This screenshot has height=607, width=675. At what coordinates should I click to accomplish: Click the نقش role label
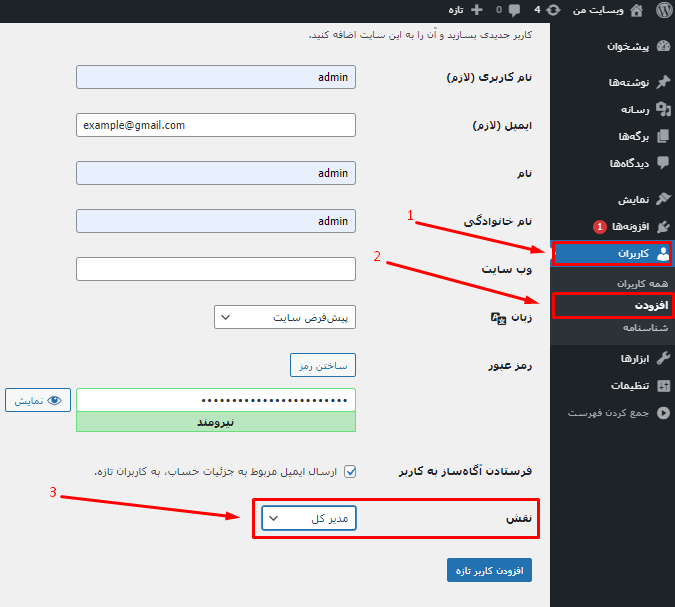click(x=519, y=518)
